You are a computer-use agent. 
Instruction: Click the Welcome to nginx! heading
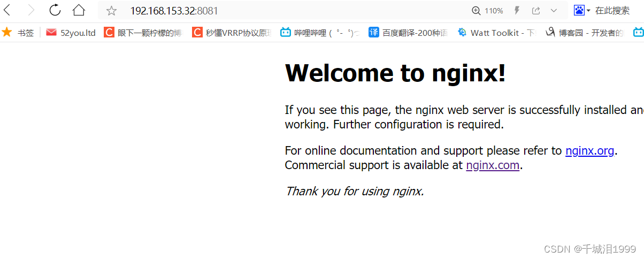pos(395,73)
